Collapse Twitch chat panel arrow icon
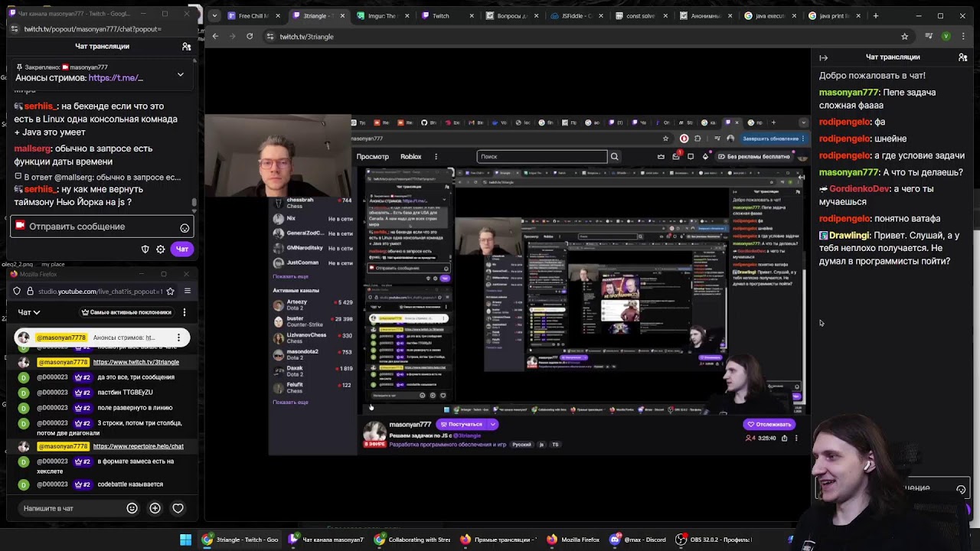The height and width of the screenshot is (551, 980). click(824, 57)
